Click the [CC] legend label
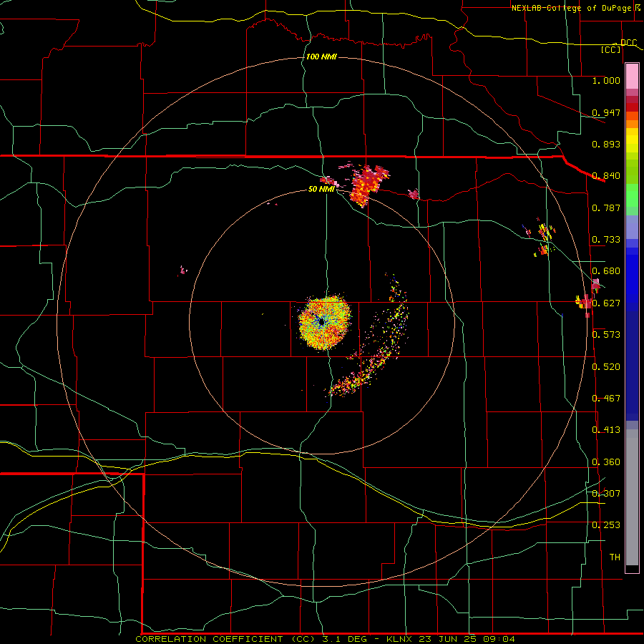The height and width of the screenshot is (644, 644). (x=611, y=49)
